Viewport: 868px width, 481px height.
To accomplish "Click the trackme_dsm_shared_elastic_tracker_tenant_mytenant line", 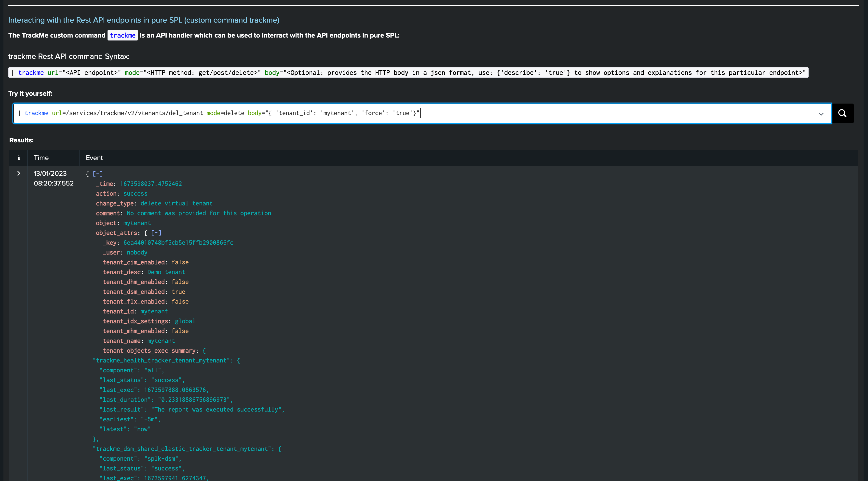I will coord(187,449).
